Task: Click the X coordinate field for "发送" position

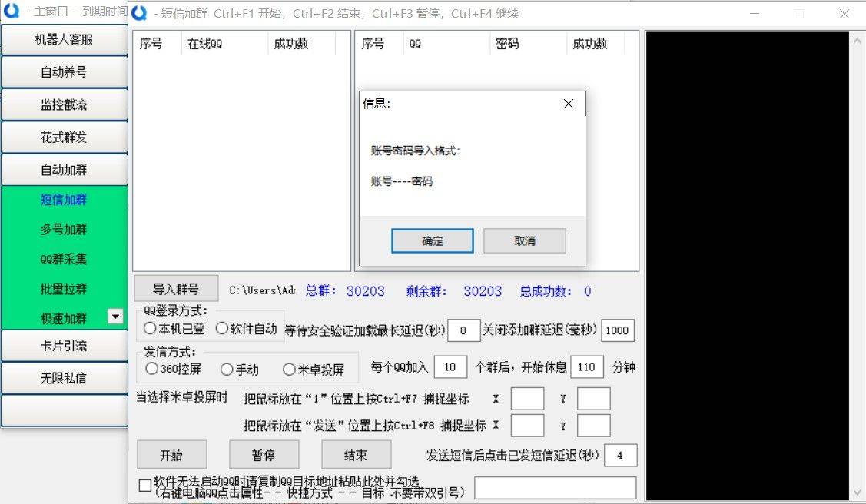Action: coord(527,426)
